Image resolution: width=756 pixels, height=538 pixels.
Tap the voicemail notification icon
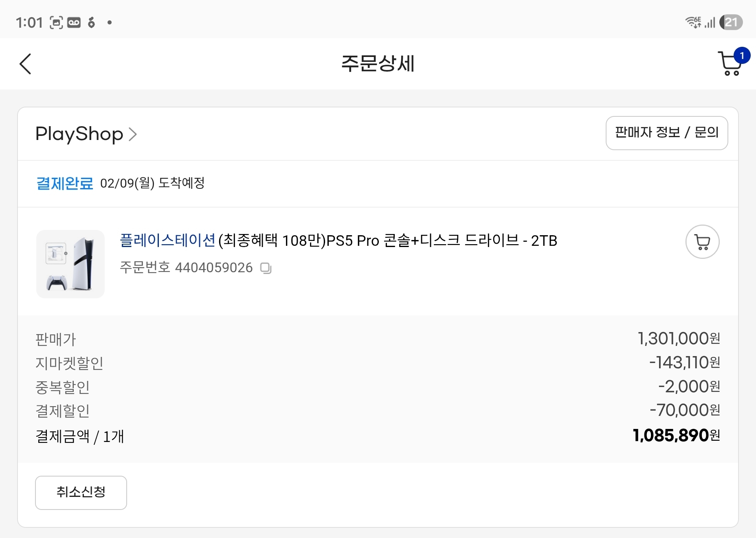click(74, 22)
